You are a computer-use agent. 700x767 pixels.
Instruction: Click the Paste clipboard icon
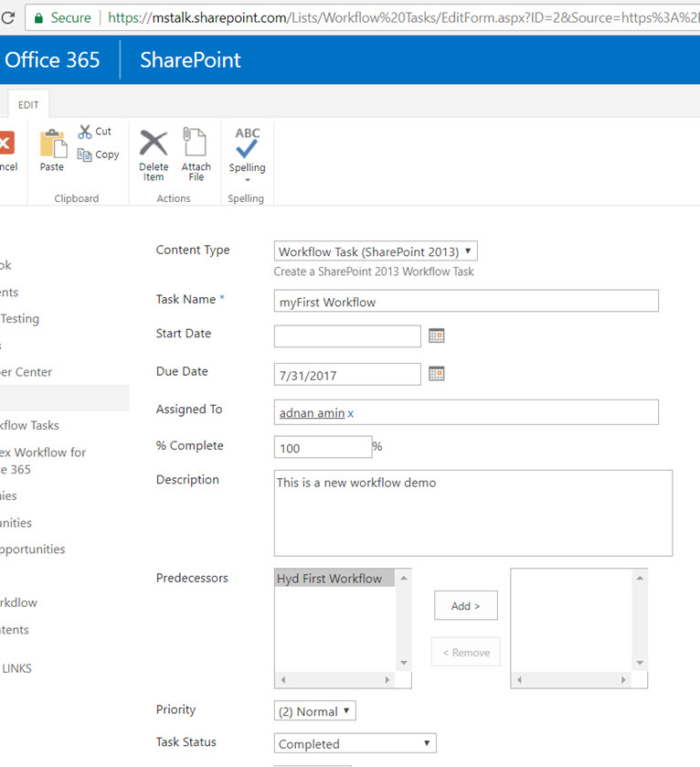pyautogui.click(x=53, y=144)
